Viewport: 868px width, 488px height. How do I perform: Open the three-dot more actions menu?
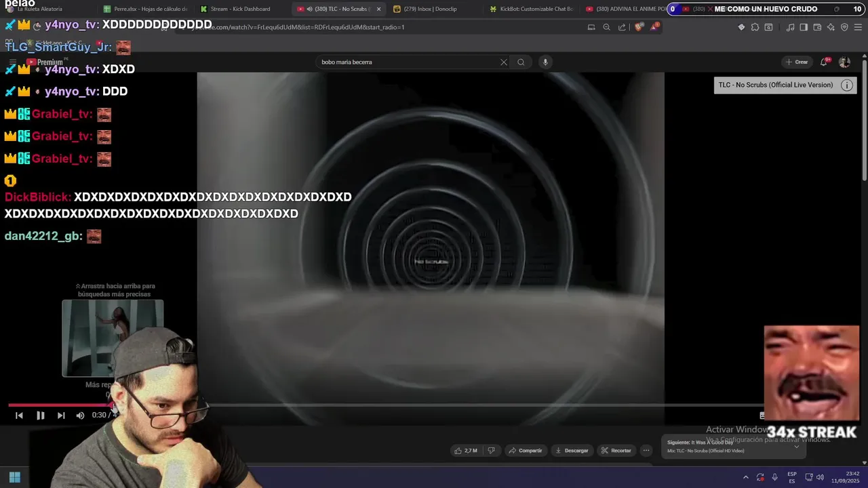(646, 451)
